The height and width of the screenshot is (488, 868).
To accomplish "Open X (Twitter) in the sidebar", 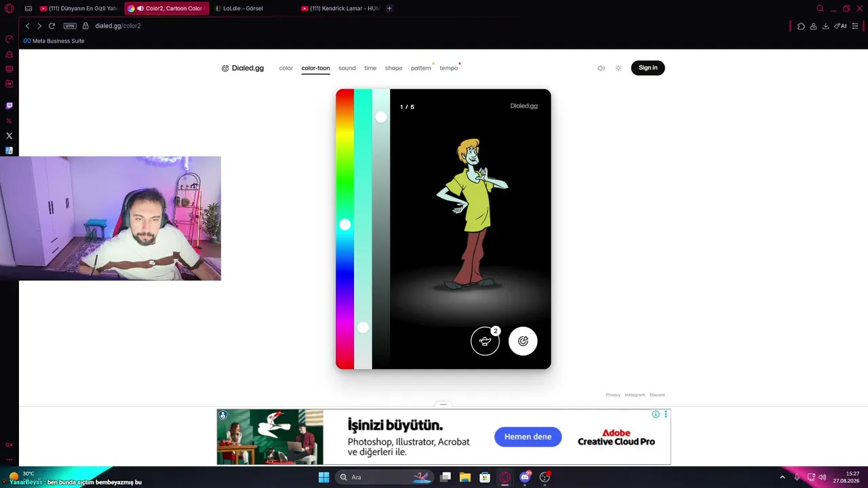I will [9, 136].
